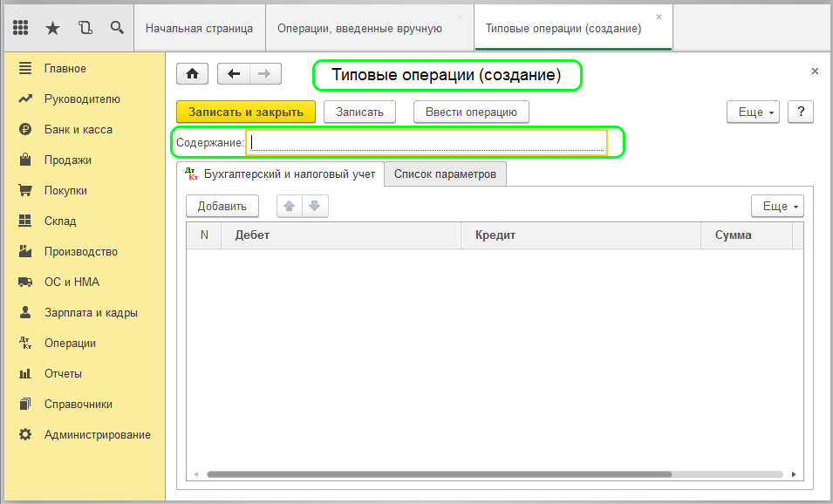This screenshot has height=504, width=833.
Task: Open Зарплата и кадры section
Action: coord(91,312)
